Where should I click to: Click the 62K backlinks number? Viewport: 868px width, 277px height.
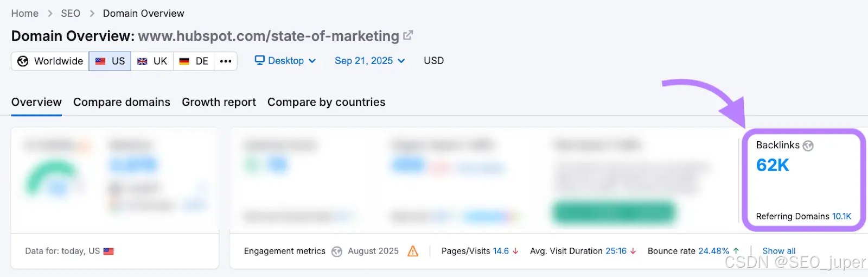coord(773,165)
